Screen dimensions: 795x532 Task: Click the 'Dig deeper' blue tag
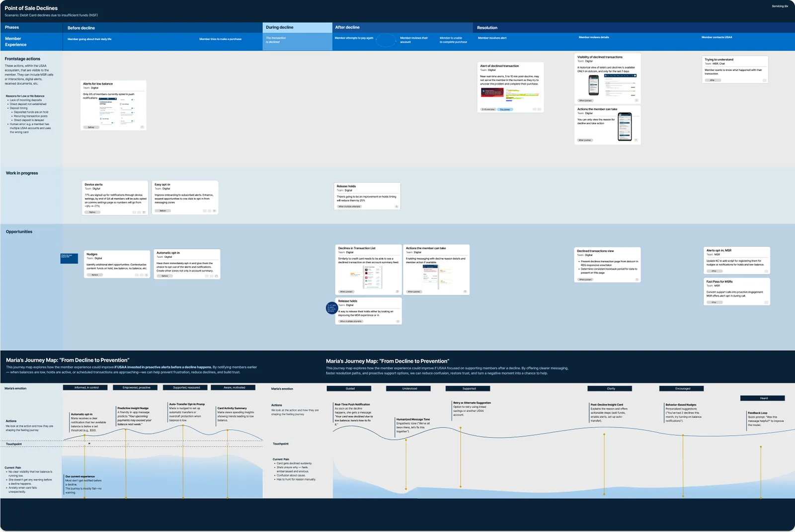505,109
